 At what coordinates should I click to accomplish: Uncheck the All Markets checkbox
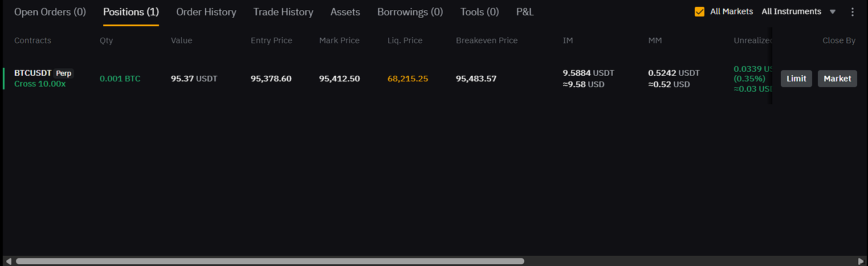[x=700, y=11]
